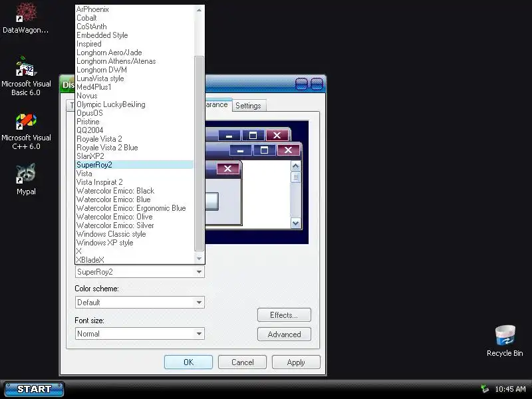Choose OpusOS from the style list
This screenshot has width=532, height=399.
tap(134, 113)
